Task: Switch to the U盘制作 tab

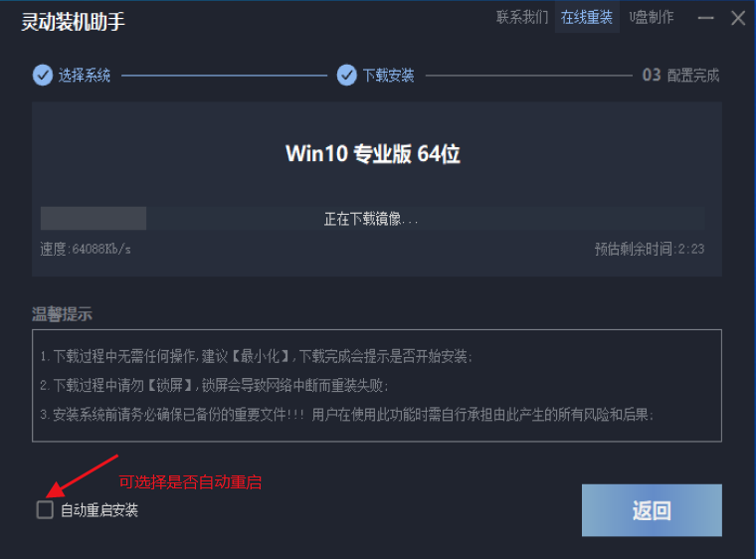Action: coord(652,17)
